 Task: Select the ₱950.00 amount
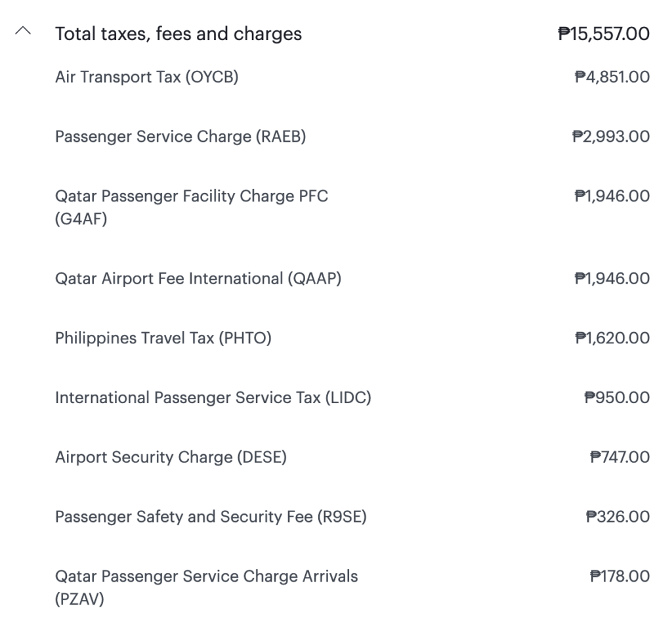(x=617, y=398)
